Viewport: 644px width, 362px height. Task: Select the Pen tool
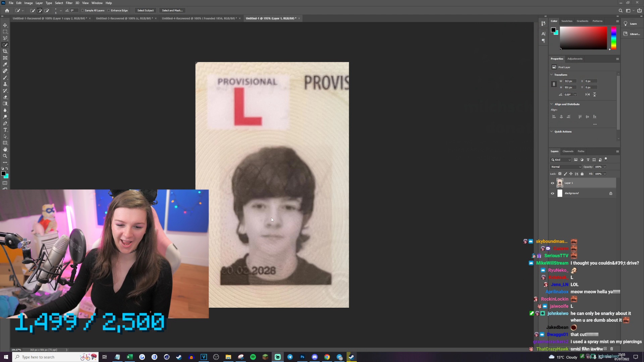5,123
